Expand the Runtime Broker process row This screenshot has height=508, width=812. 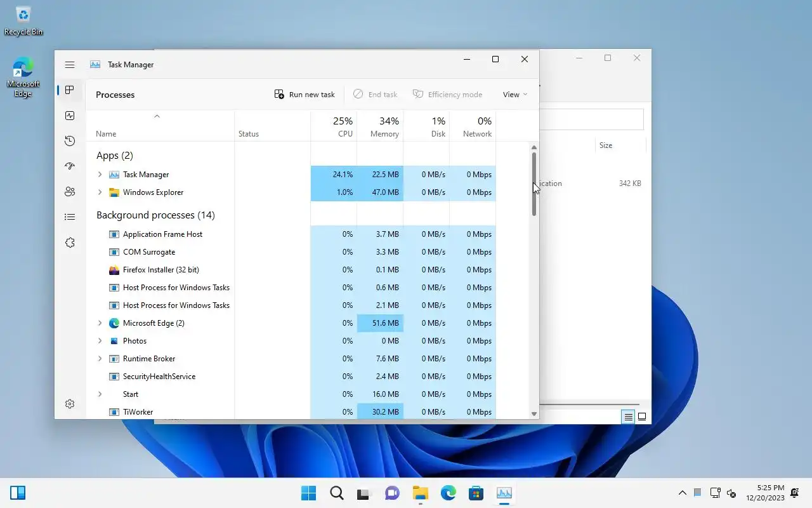[x=100, y=359]
